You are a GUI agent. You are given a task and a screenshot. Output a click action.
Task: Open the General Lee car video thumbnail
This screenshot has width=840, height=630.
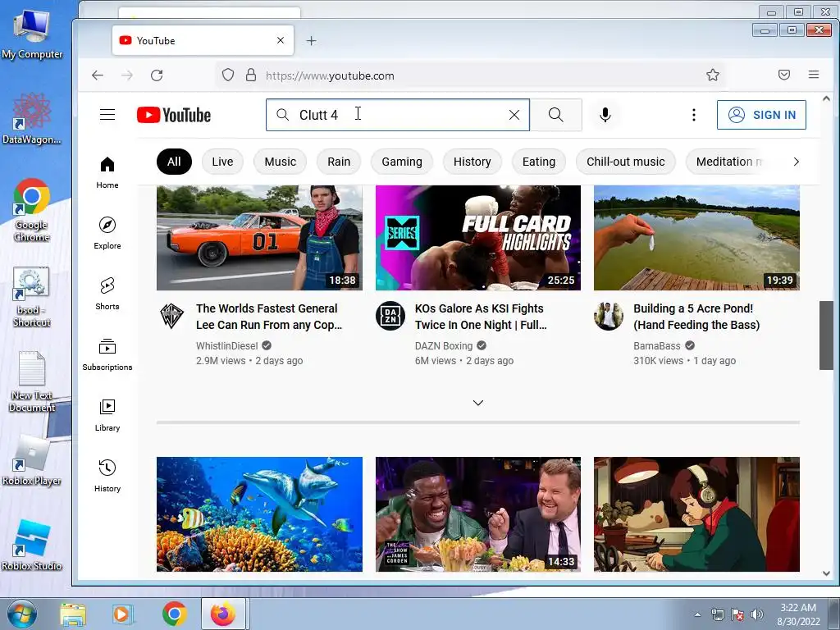click(259, 238)
